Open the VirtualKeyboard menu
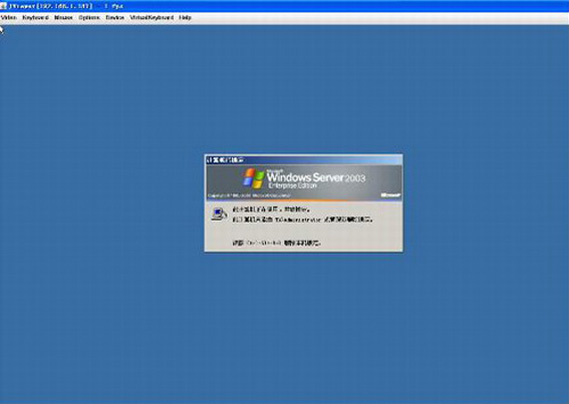 click(x=152, y=17)
